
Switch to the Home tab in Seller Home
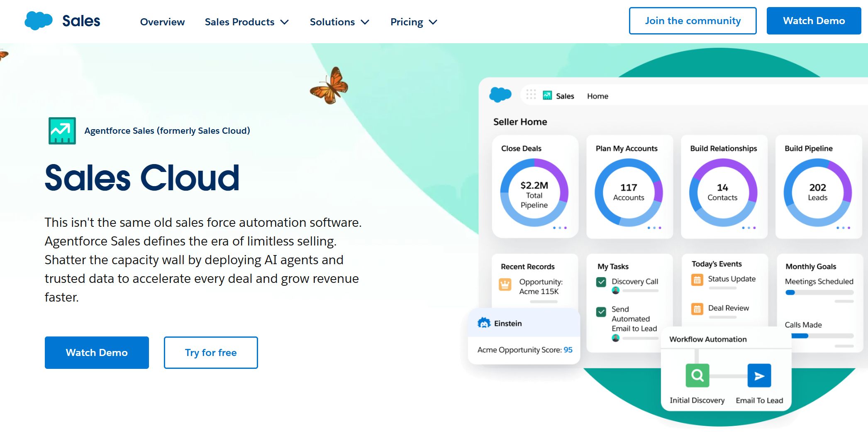pyautogui.click(x=597, y=96)
